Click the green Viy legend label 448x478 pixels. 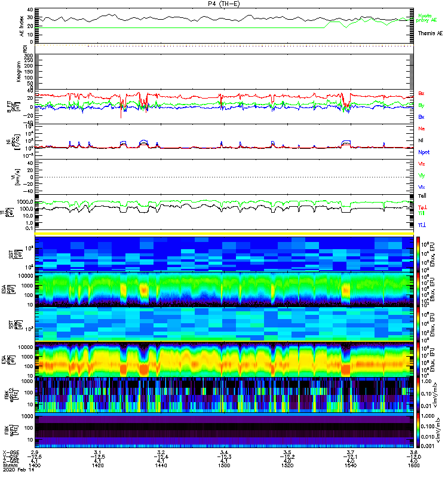click(422, 176)
